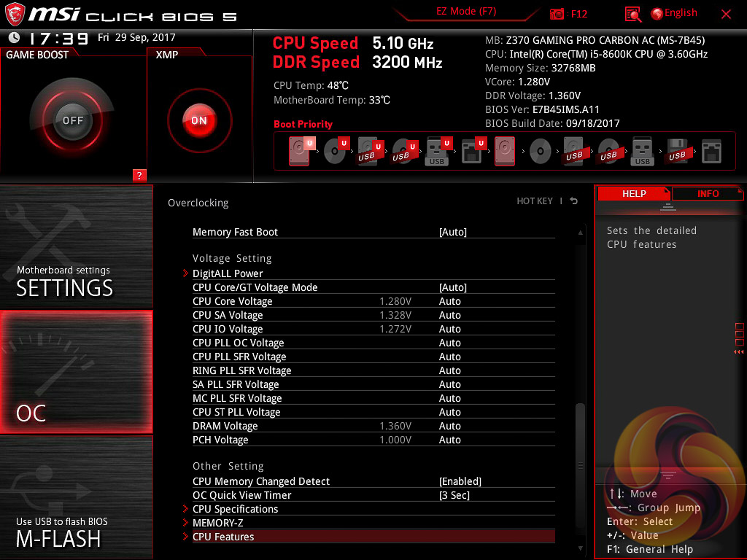Image resolution: width=747 pixels, height=560 pixels.
Task: Select the legacy CD/DVD boot device
Action: [x=541, y=152]
